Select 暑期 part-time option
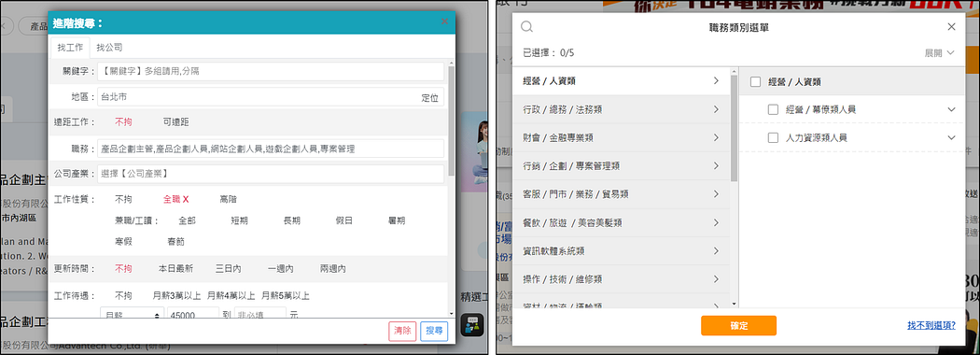This screenshot has width=980, height=355. [x=397, y=220]
